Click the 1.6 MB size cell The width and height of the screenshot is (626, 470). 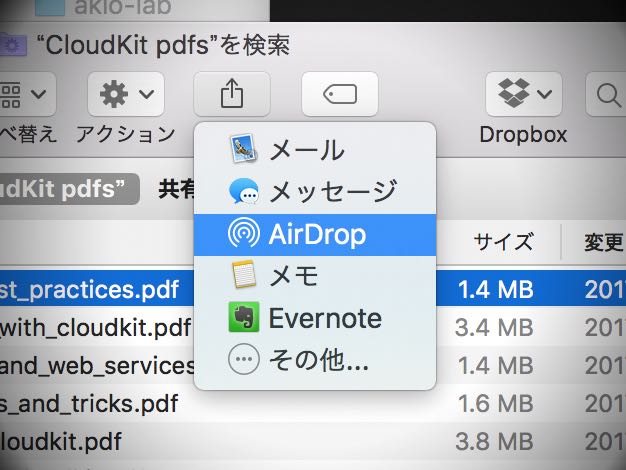(495, 403)
